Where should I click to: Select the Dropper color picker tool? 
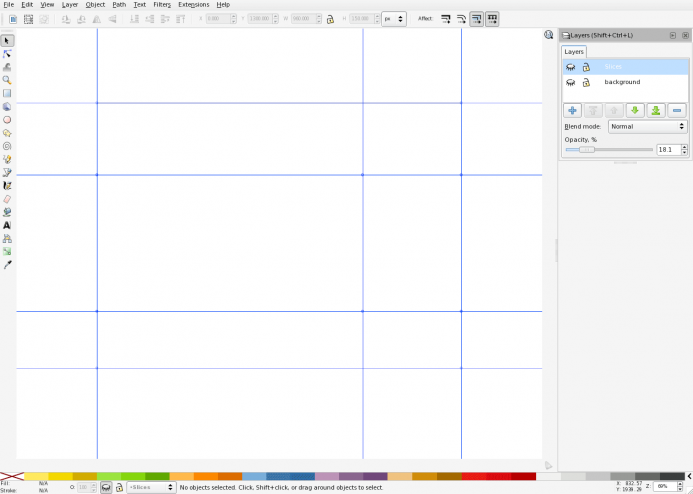7,265
